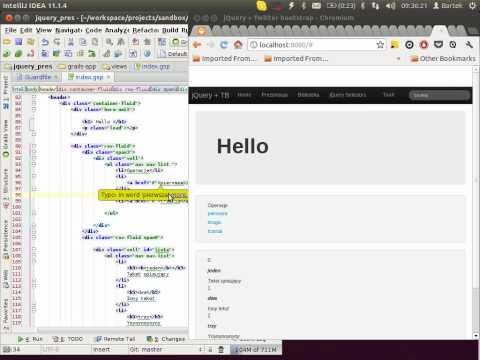Image resolution: width=480 pixels, height=360 pixels.
Task: Reload the localhost page in Chromium
Action: (x=224, y=45)
